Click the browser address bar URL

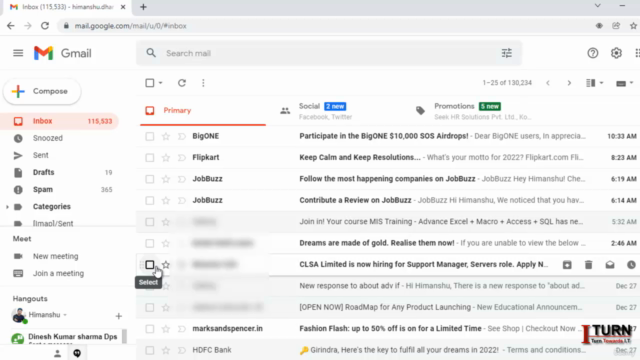(131, 26)
